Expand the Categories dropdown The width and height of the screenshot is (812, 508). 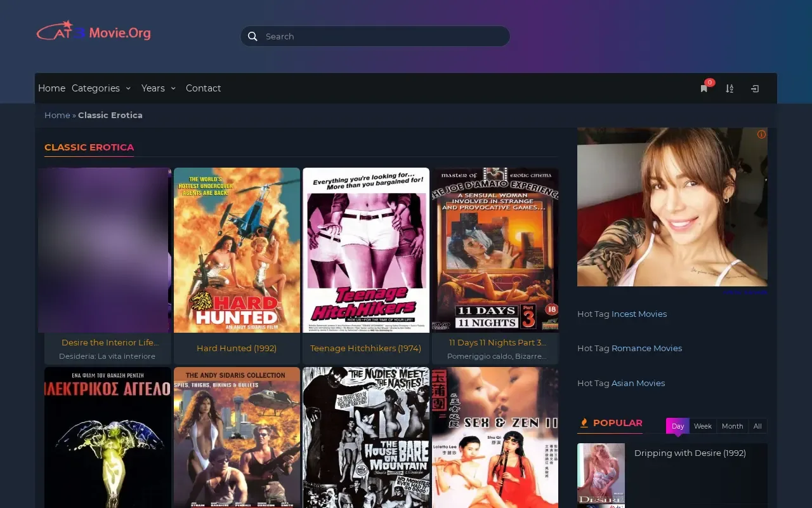[x=101, y=88]
